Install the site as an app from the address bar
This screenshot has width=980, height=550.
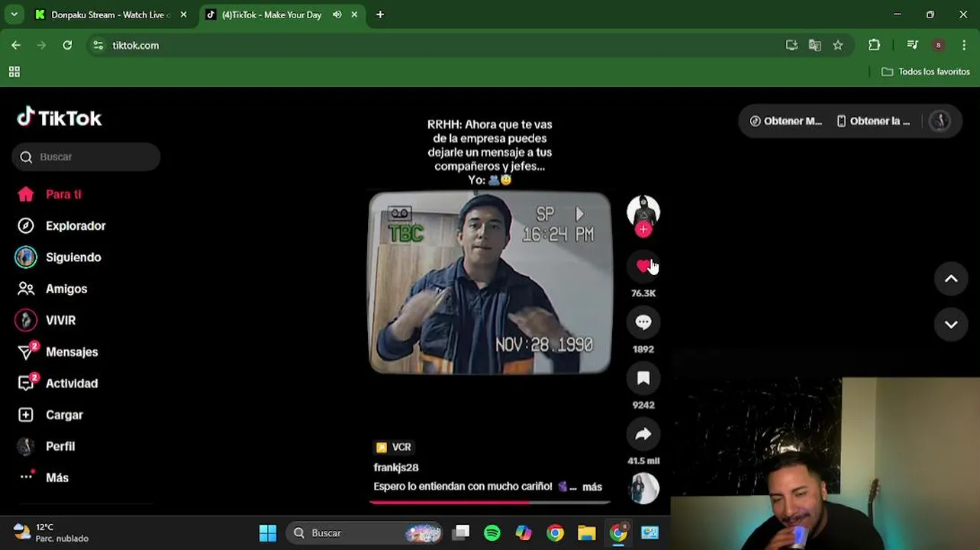(x=791, y=45)
